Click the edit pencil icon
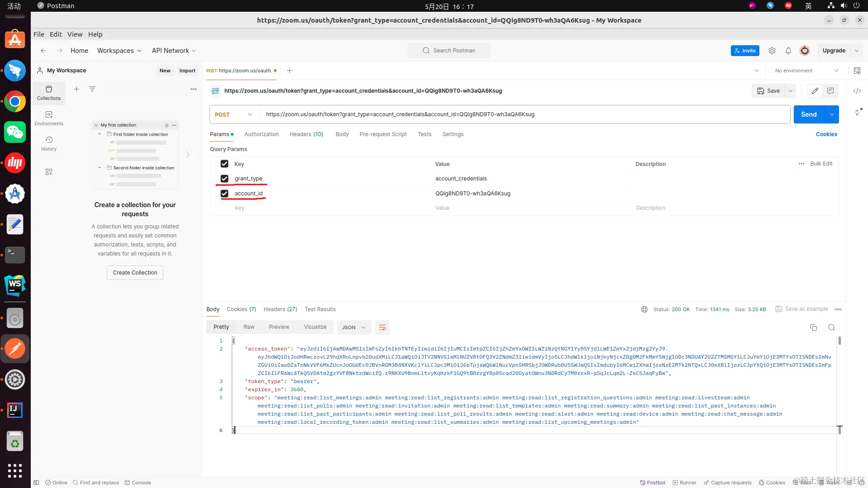This screenshot has width=868, height=488. pyautogui.click(x=815, y=91)
